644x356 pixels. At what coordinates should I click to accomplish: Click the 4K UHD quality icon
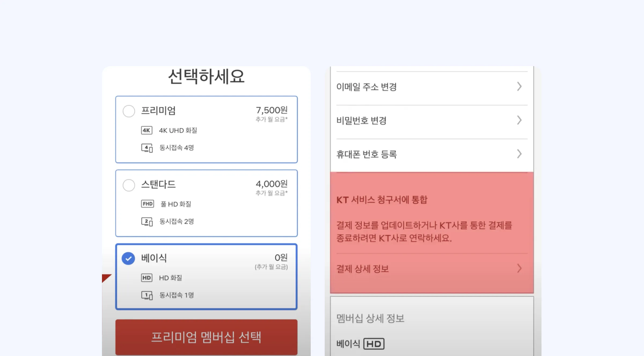coord(147,130)
